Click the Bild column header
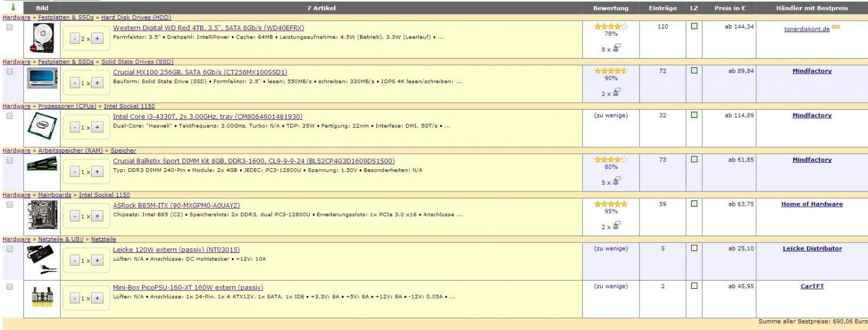This screenshot has width=868, height=330. 42,8
